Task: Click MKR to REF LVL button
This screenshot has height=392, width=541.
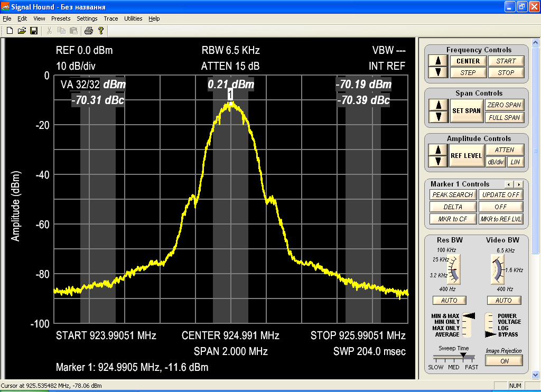Action: pos(501,219)
